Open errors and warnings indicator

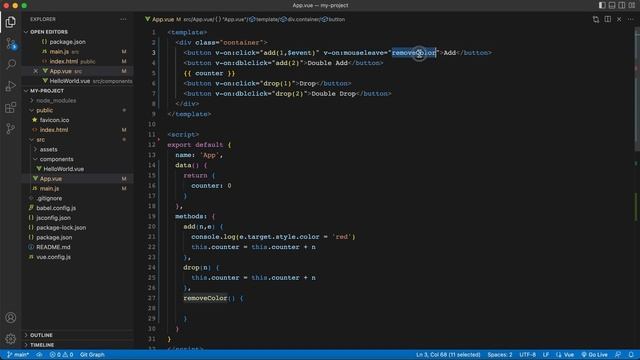click(x=61, y=355)
